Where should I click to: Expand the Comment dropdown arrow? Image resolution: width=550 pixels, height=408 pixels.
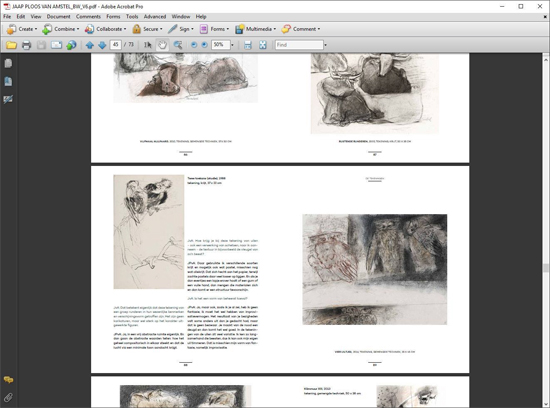(x=319, y=29)
